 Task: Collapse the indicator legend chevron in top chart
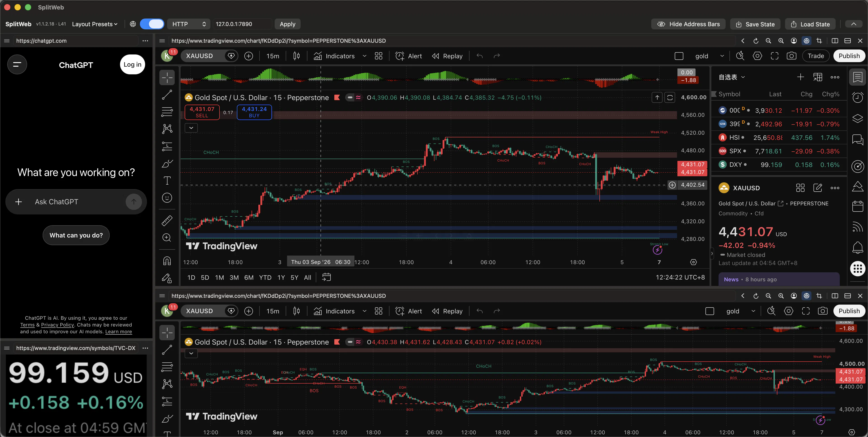click(191, 128)
